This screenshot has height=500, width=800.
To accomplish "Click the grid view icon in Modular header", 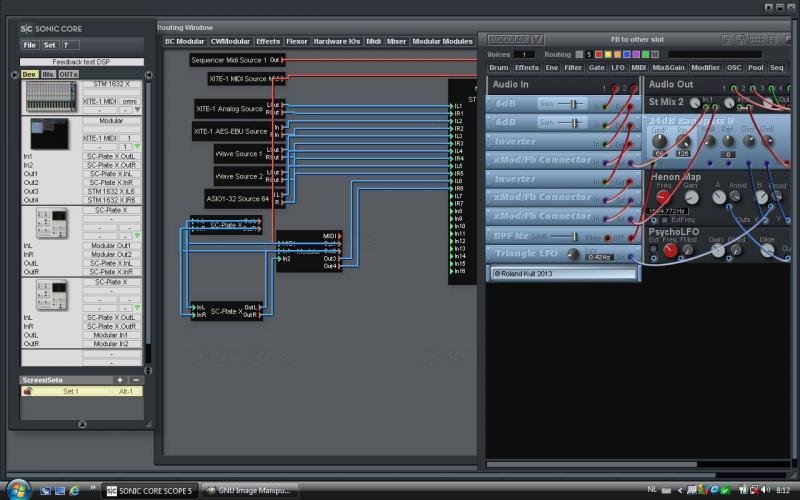I will tap(756, 39).
